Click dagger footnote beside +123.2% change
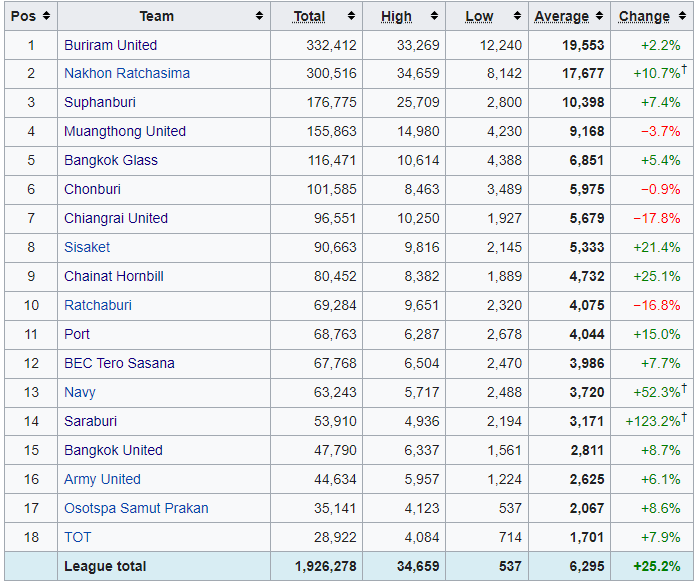This screenshot has height=586, width=696. [684, 417]
